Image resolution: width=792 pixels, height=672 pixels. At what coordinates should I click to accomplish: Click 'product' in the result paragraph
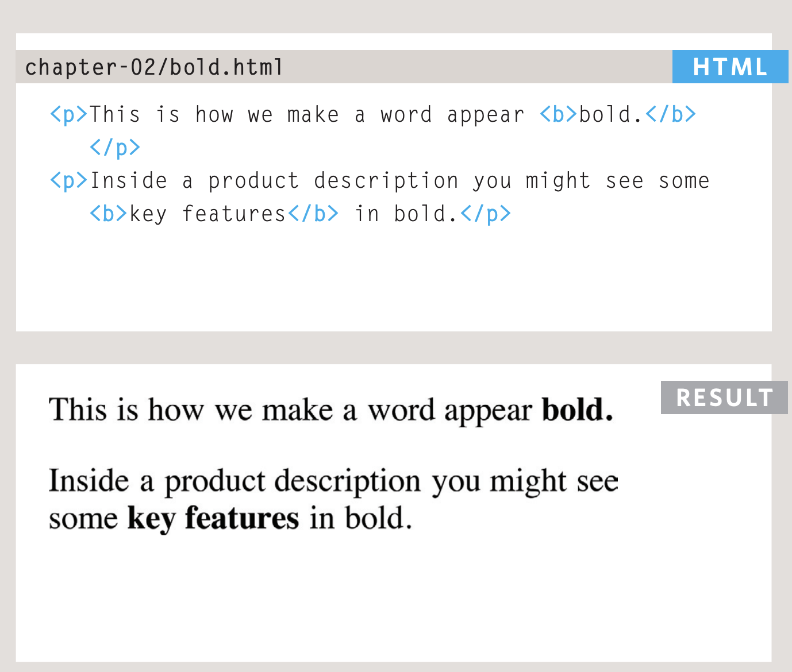pos(215,481)
